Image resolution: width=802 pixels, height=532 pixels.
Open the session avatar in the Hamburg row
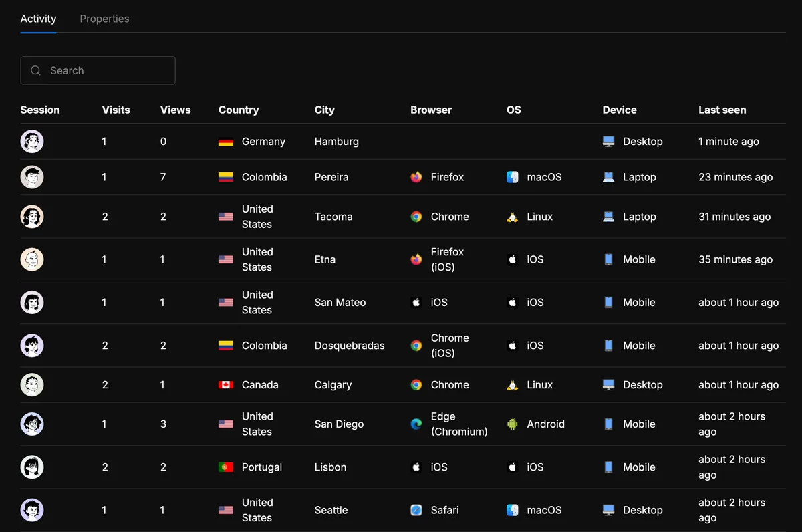click(32, 142)
